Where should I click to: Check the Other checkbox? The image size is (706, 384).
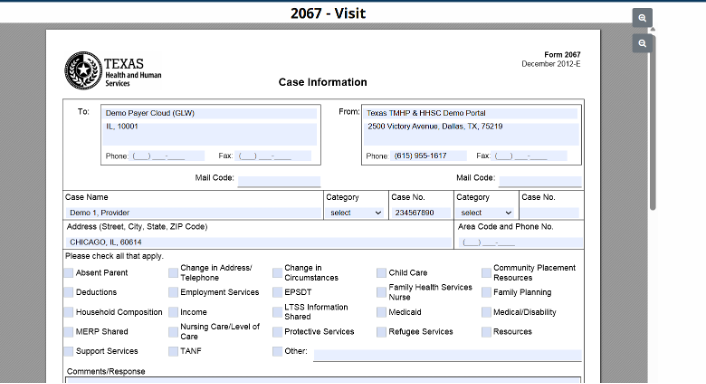pyautogui.click(x=277, y=351)
